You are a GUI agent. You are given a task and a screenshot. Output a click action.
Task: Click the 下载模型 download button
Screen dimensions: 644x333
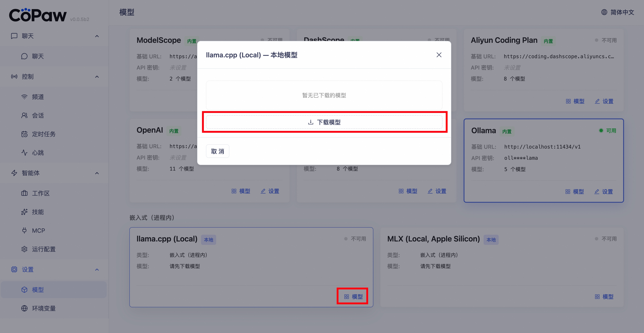tap(324, 122)
